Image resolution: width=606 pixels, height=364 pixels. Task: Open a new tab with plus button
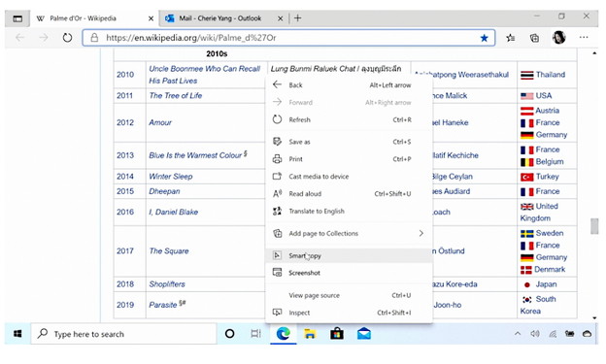pos(297,18)
